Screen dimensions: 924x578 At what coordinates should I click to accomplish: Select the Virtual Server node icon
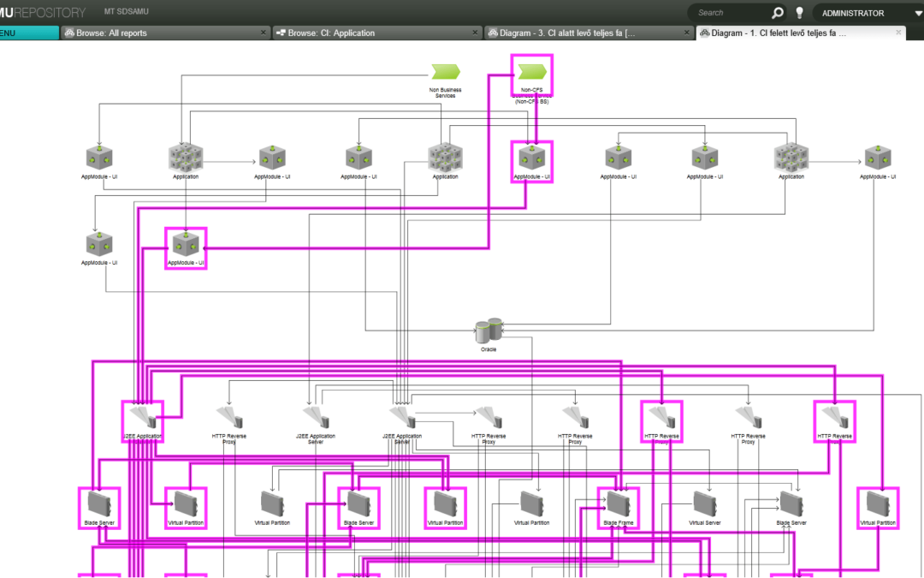[703, 505]
